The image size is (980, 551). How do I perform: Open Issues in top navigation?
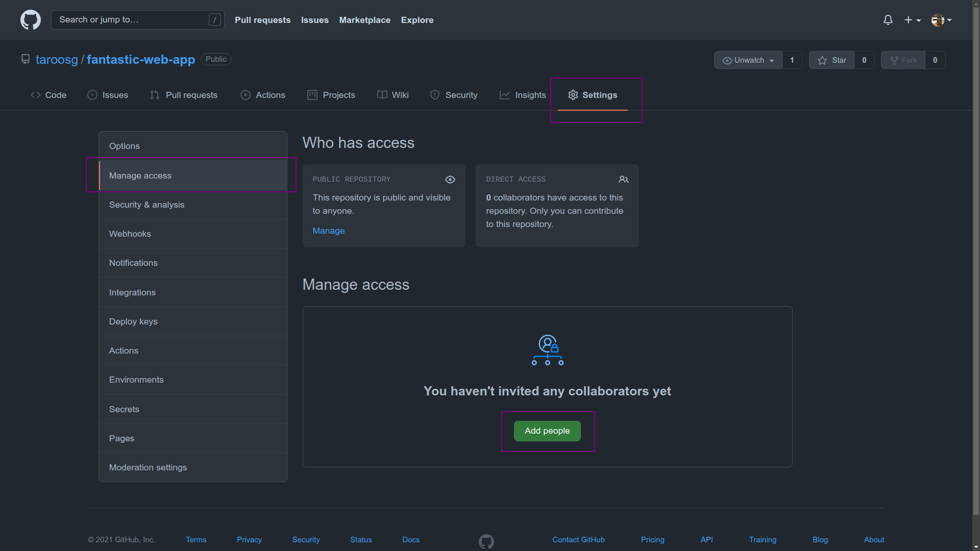pyautogui.click(x=315, y=20)
